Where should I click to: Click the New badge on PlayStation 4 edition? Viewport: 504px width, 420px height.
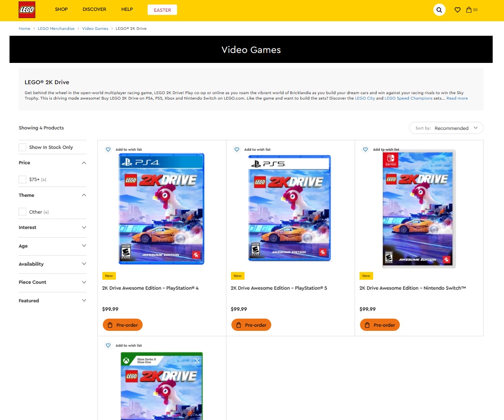coord(109,276)
